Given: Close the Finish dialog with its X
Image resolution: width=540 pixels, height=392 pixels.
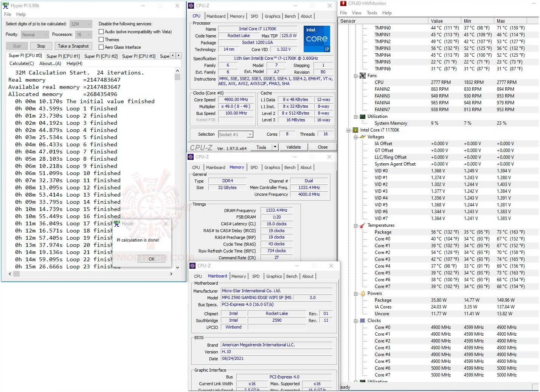Looking at the screenshot, I should (x=165, y=224).
